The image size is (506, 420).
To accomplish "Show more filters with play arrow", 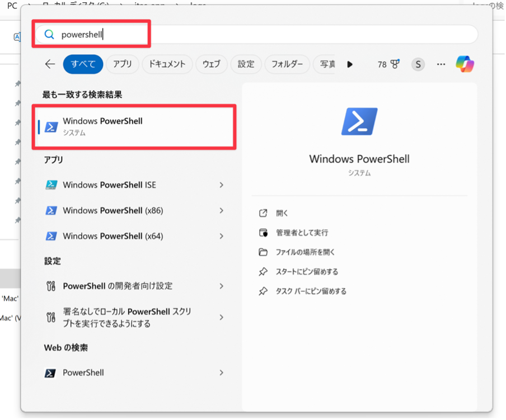I will click(x=350, y=64).
